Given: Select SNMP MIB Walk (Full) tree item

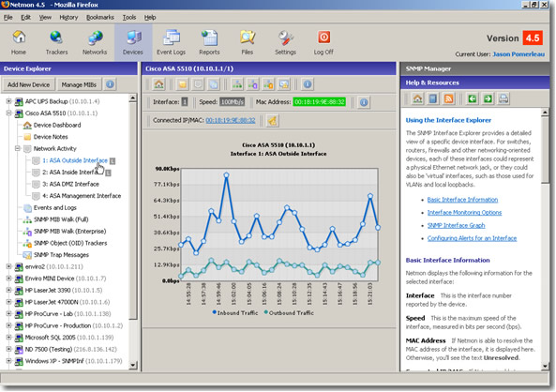Looking at the screenshot, I should tap(61, 219).
